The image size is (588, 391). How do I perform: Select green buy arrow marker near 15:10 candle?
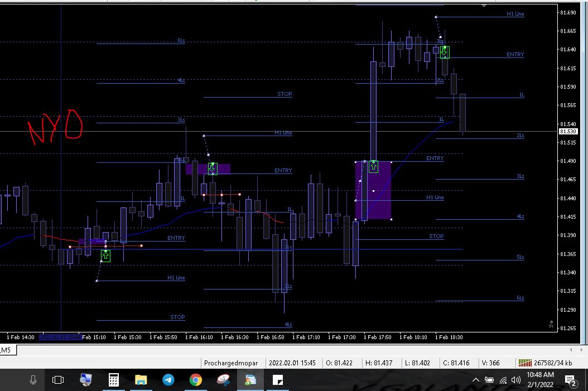tap(106, 256)
